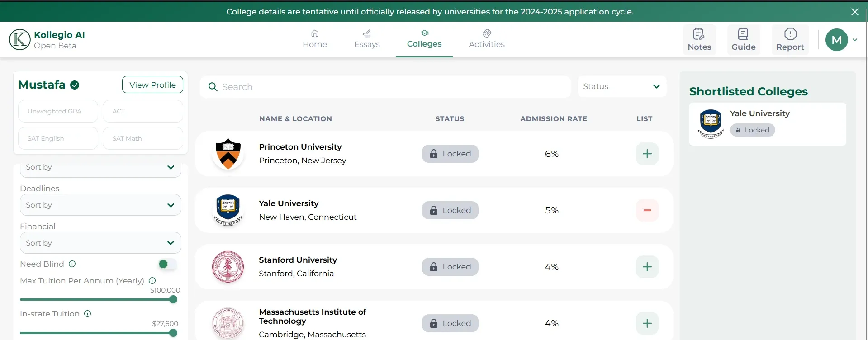Image resolution: width=868 pixels, height=340 pixels.
Task: Click the college Search field
Action: [384, 87]
